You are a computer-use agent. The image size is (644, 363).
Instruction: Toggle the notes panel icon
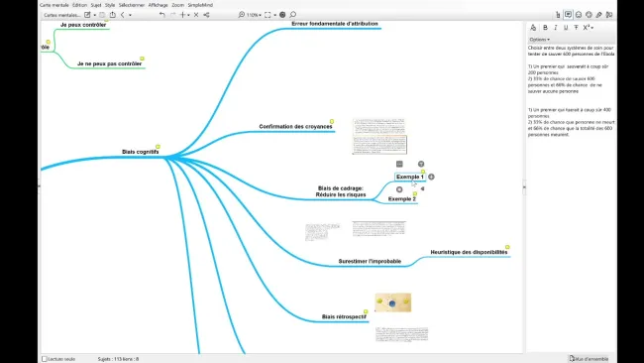568,15
